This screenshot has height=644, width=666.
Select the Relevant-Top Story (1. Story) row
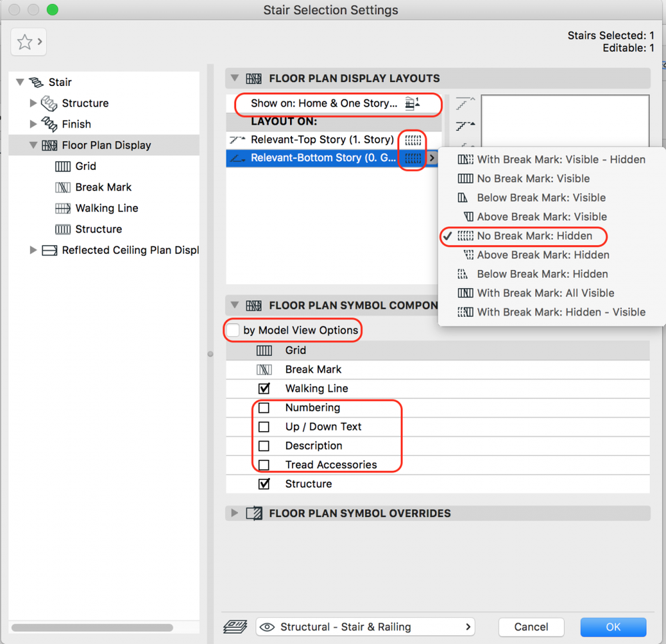pyautogui.click(x=334, y=140)
